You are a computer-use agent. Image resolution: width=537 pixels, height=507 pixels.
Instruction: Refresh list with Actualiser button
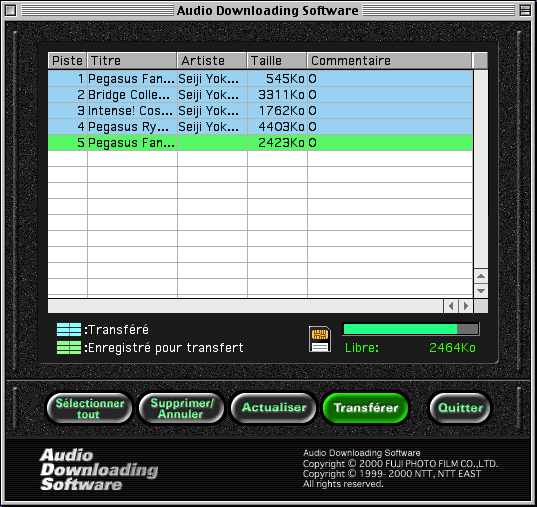coord(274,408)
